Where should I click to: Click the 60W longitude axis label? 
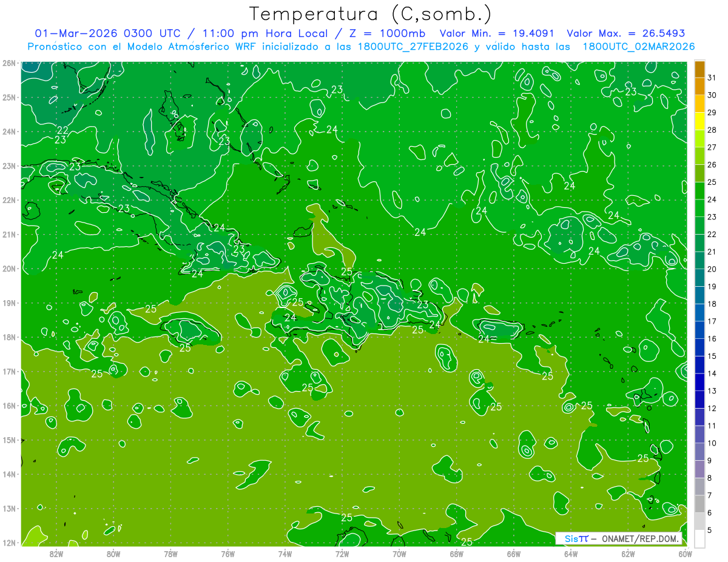pos(685,554)
